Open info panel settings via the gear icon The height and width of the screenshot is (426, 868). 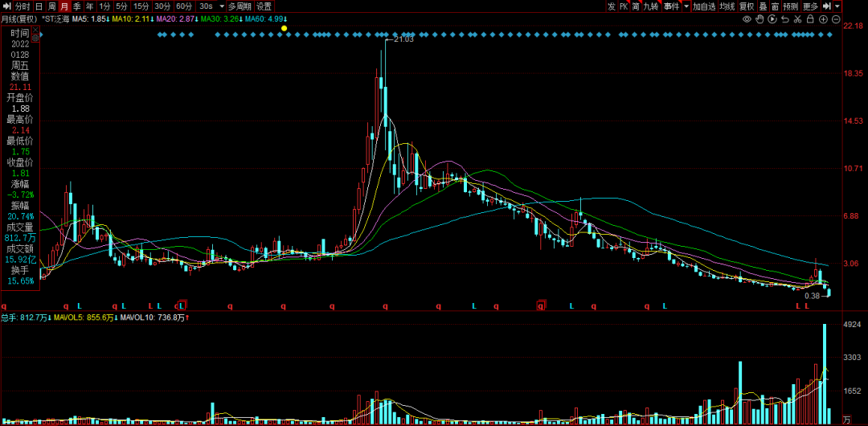click(35, 38)
